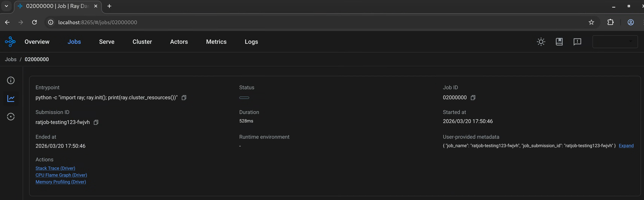Viewport: 644px width, 200px height.
Task: Select the metrics chart icon in the sidebar
Action: tap(11, 98)
